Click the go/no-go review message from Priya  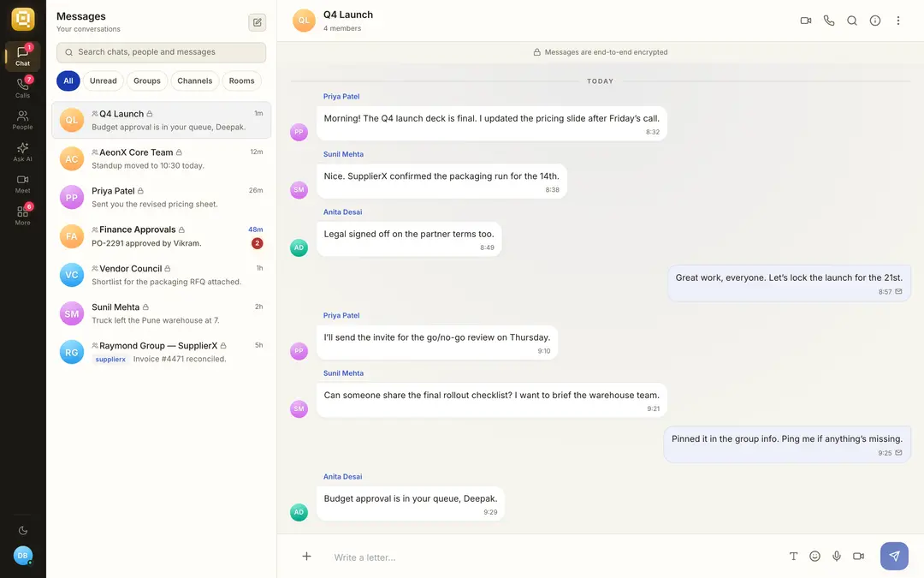click(436, 343)
